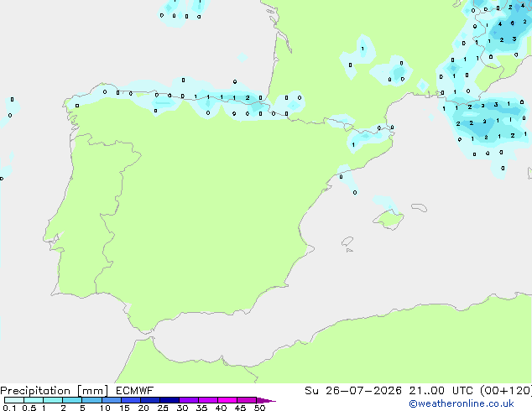Click the 15–20 mm blue legend swatch
532x411 pixels.
pos(131,400)
